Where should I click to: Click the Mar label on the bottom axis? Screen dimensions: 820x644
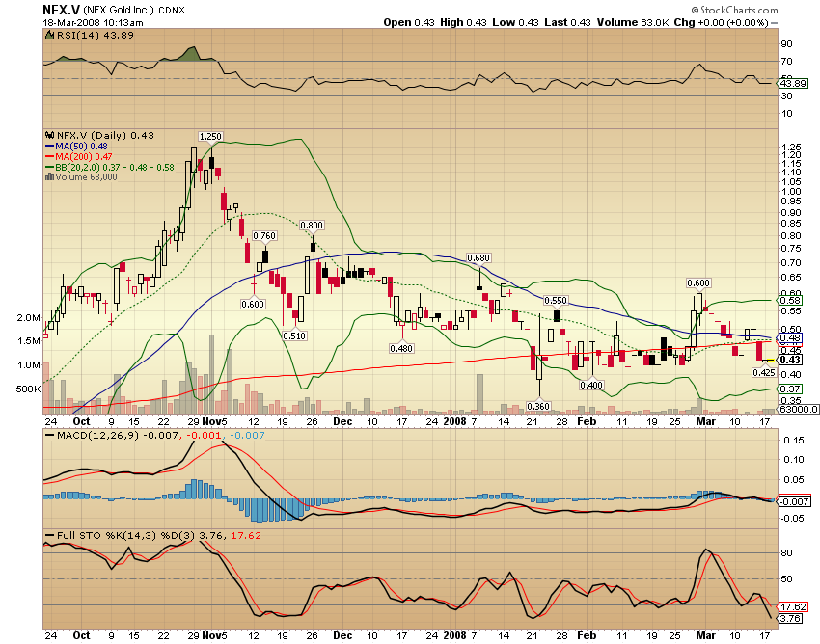point(704,422)
